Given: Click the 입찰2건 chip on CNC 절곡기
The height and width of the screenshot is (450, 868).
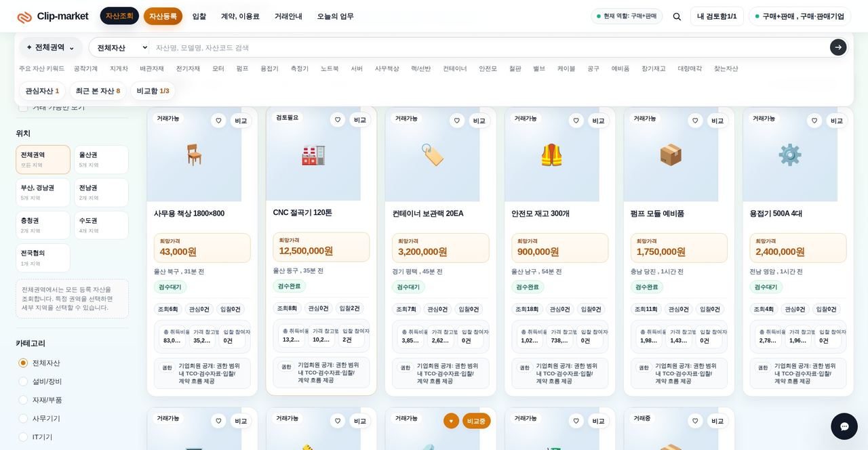Looking at the screenshot, I should 349,308.
